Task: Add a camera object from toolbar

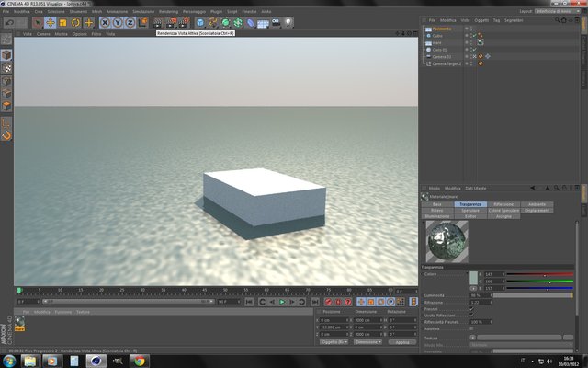Action: 276,23
